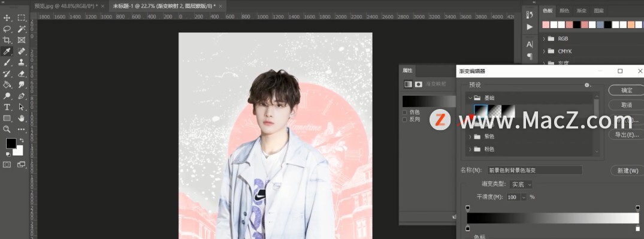Select the Brush tool

[7, 62]
